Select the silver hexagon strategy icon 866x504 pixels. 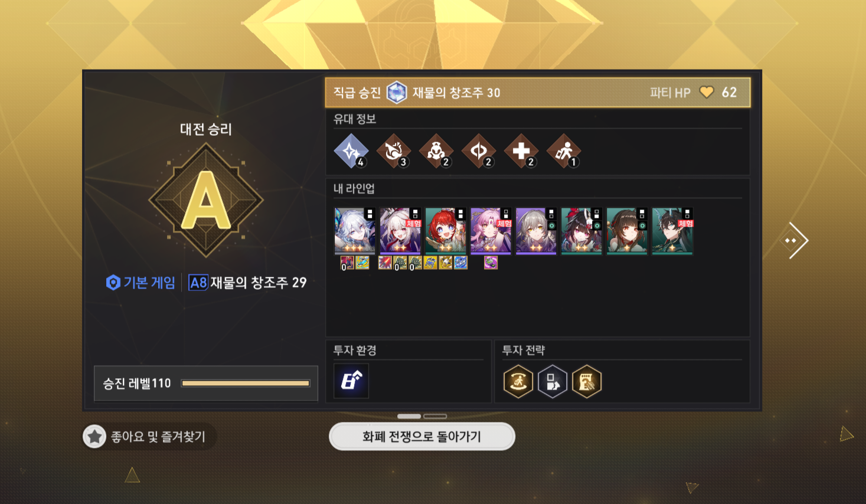point(553,381)
